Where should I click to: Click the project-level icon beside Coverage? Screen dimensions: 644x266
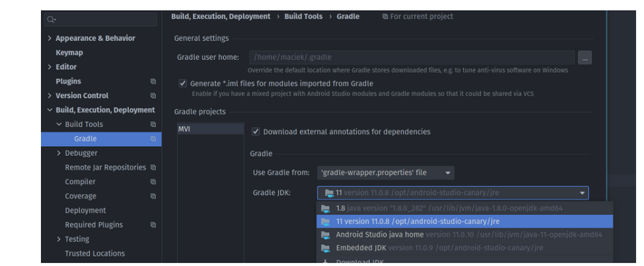153,196
